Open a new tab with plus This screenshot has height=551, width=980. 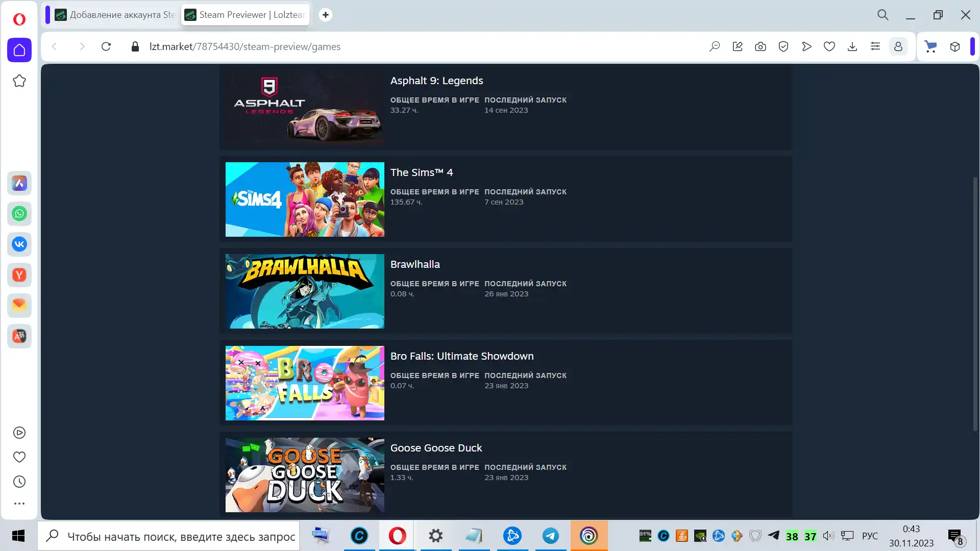(326, 15)
